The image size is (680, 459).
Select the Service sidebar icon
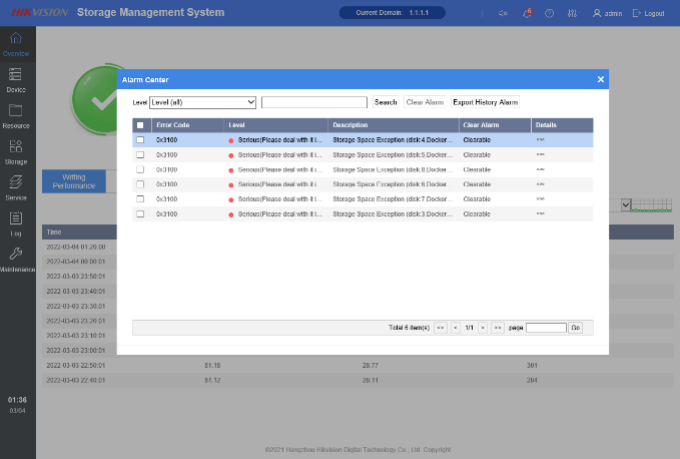click(x=16, y=187)
